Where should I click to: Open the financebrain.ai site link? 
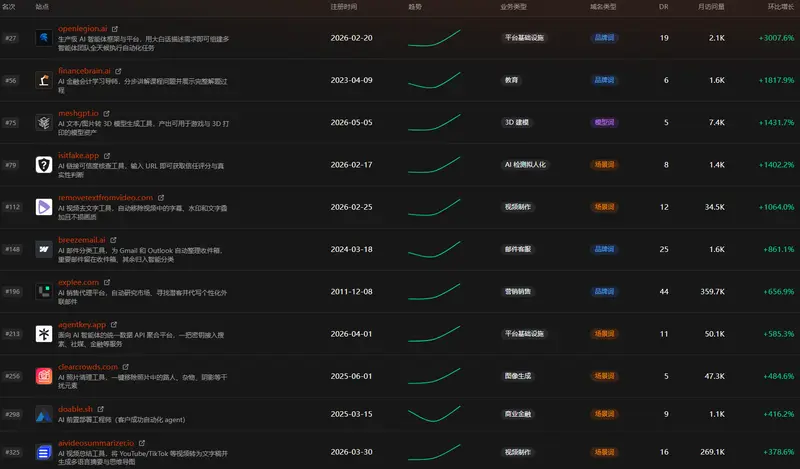click(x=84, y=71)
